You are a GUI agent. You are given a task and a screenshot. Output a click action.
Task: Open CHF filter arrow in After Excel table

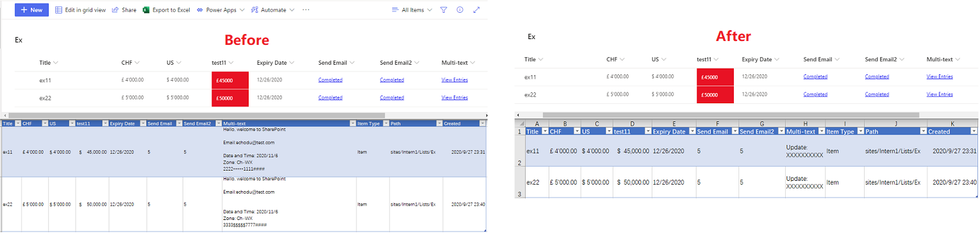pos(577,131)
